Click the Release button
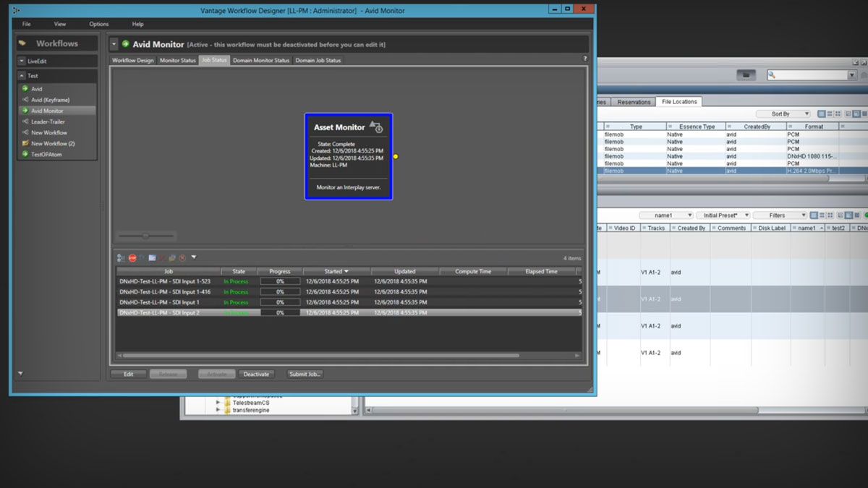 click(168, 374)
